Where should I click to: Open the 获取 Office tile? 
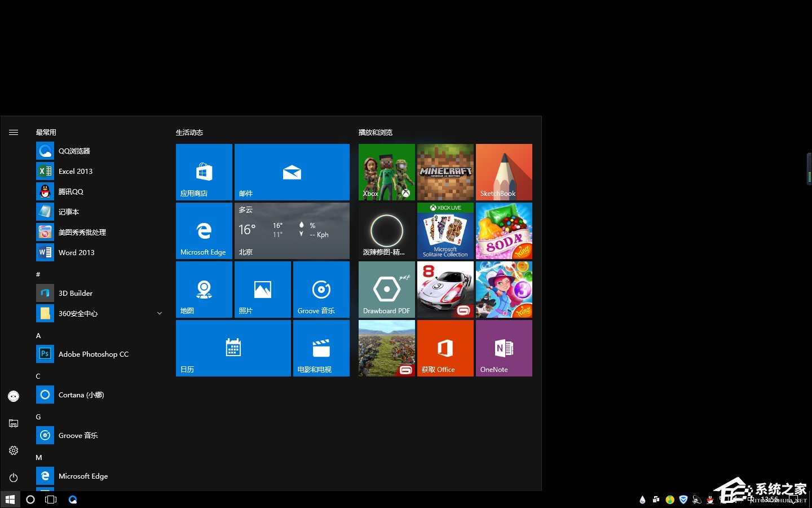pyautogui.click(x=445, y=348)
